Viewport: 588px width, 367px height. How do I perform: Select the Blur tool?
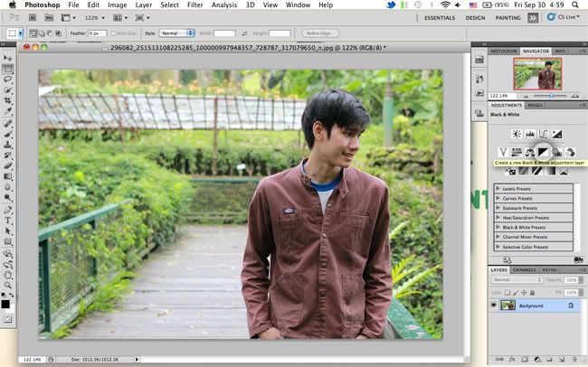coord(7,187)
